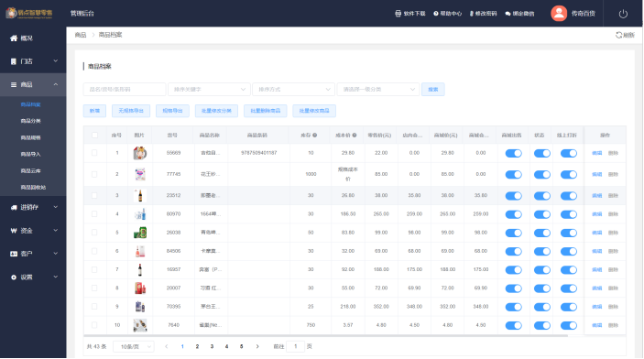Toggle 线上打折 switch for row 5
Viewport: 644px width, 359px height.
[x=569, y=233]
